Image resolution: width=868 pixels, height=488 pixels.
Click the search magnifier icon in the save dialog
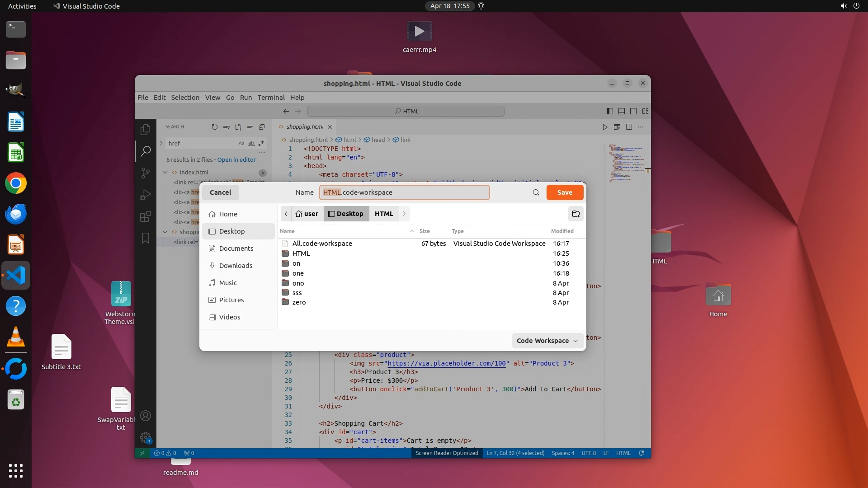pos(536,192)
